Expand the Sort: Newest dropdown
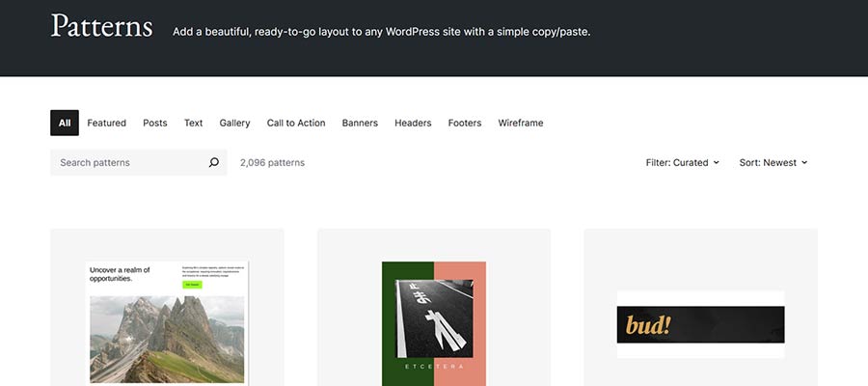The height and width of the screenshot is (386, 868). coord(773,163)
